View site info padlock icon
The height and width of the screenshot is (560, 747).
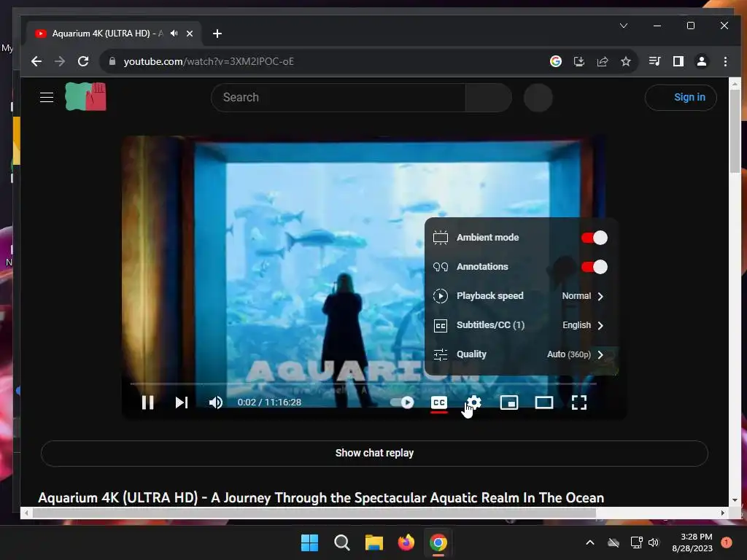coord(112,61)
